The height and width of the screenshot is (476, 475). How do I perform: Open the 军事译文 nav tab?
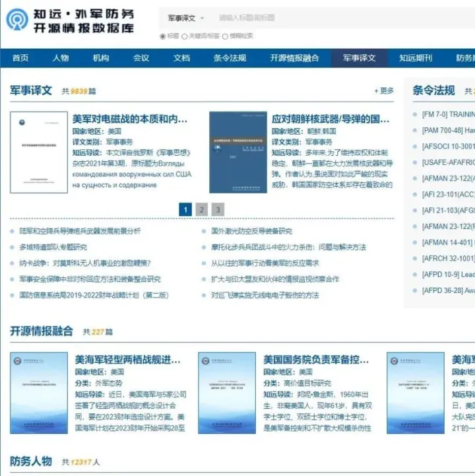tap(360, 58)
